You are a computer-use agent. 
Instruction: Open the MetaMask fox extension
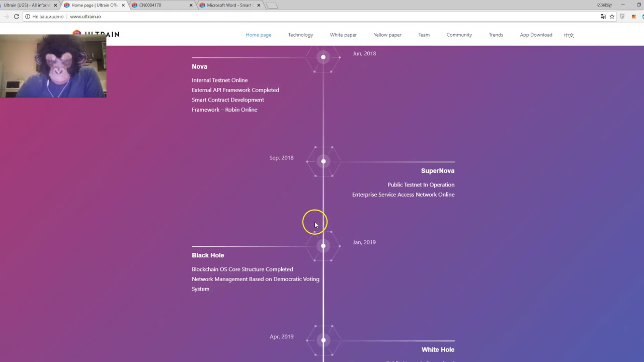[634, 17]
